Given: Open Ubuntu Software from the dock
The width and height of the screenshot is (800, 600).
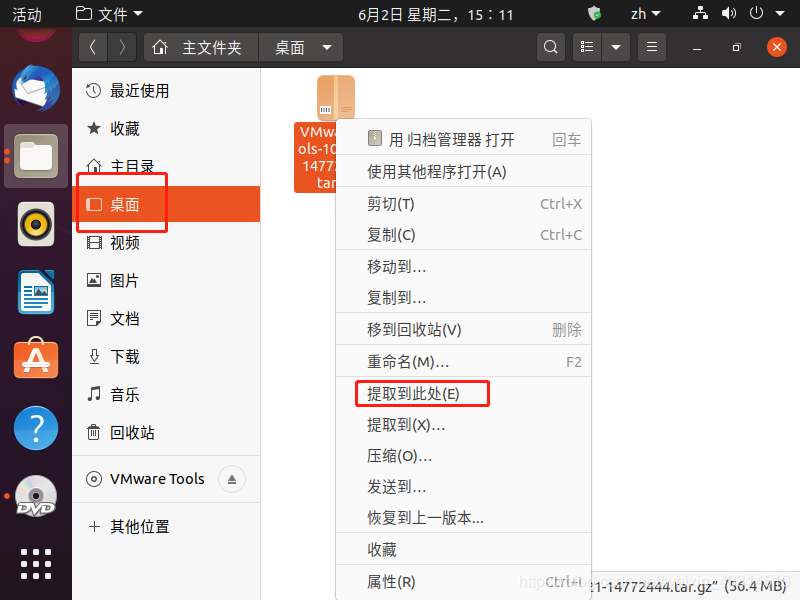Looking at the screenshot, I should 36,359.
